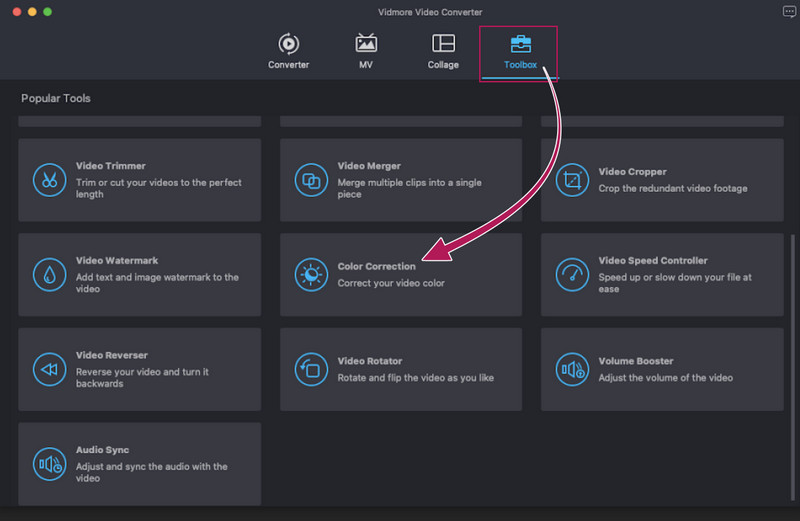800x521 pixels.
Task: Open the Color Correction tool title
Action: pyautogui.click(x=376, y=267)
